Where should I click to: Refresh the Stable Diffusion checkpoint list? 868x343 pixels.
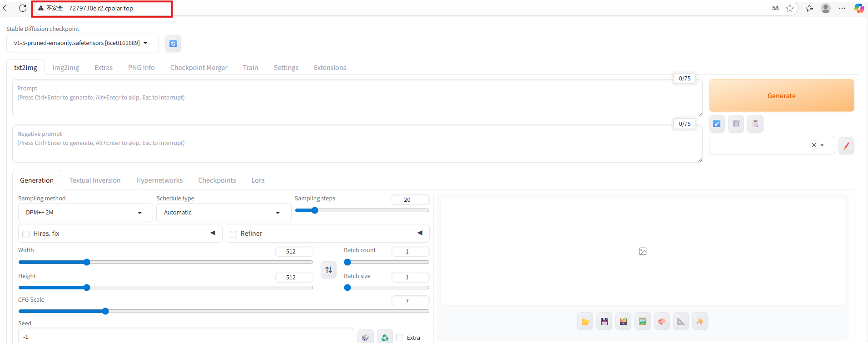[173, 44]
